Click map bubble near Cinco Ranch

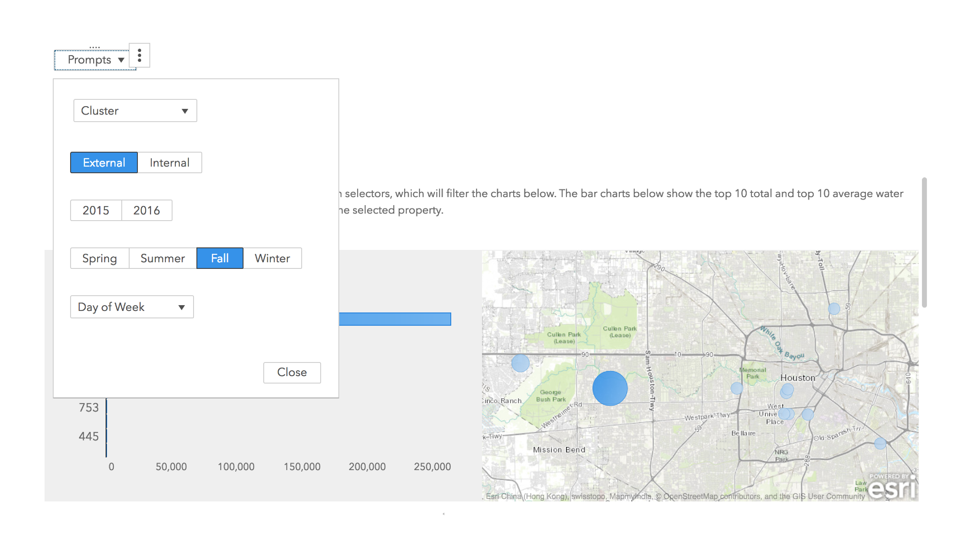(x=520, y=363)
